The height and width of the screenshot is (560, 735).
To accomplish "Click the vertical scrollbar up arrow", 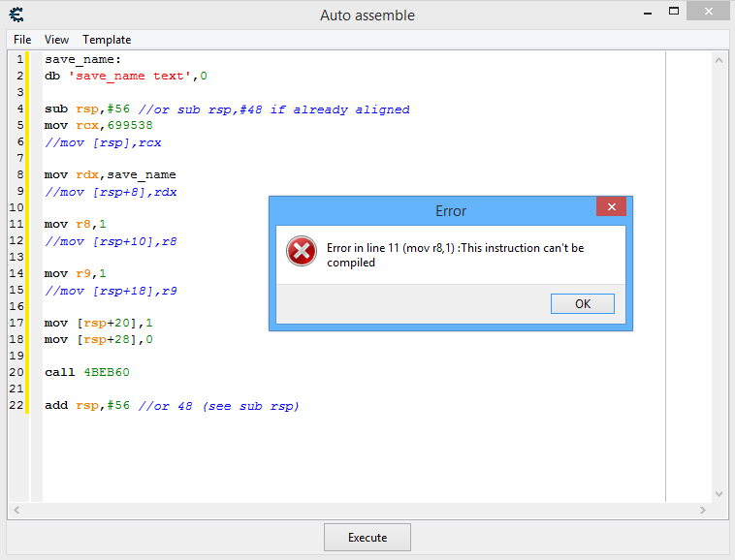I will tap(719, 60).
